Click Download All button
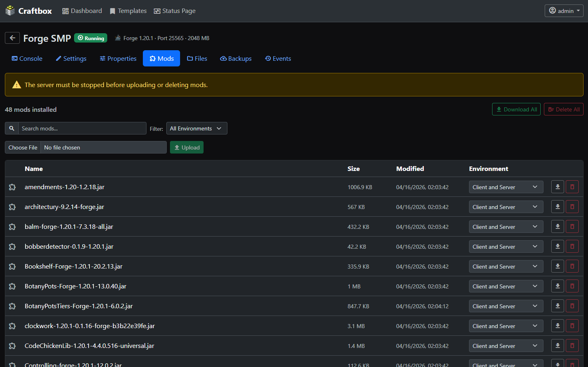Viewport: 588px width, 367px height. tap(516, 109)
